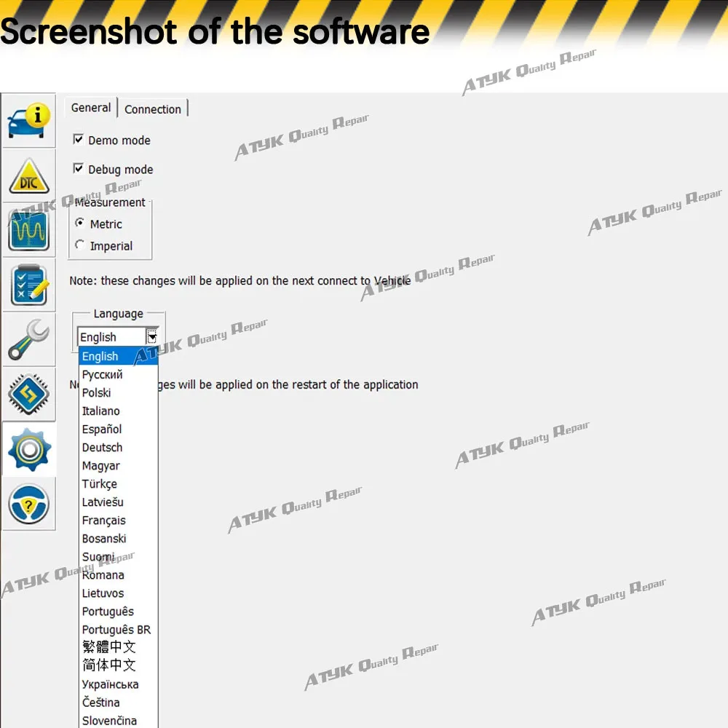Image resolution: width=728 pixels, height=728 pixels.
Task: Select English in language list
Action: [x=119, y=356]
